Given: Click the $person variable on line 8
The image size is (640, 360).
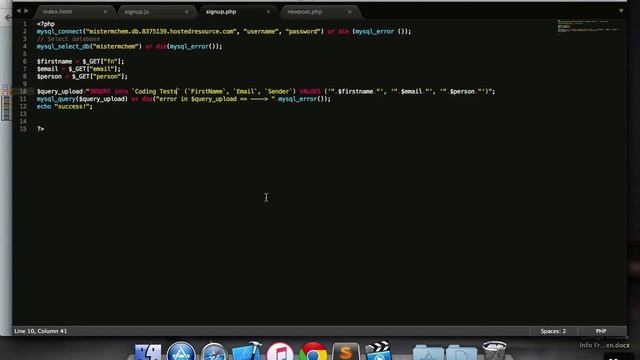Looking at the screenshot, I should click(x=49, y=76).
